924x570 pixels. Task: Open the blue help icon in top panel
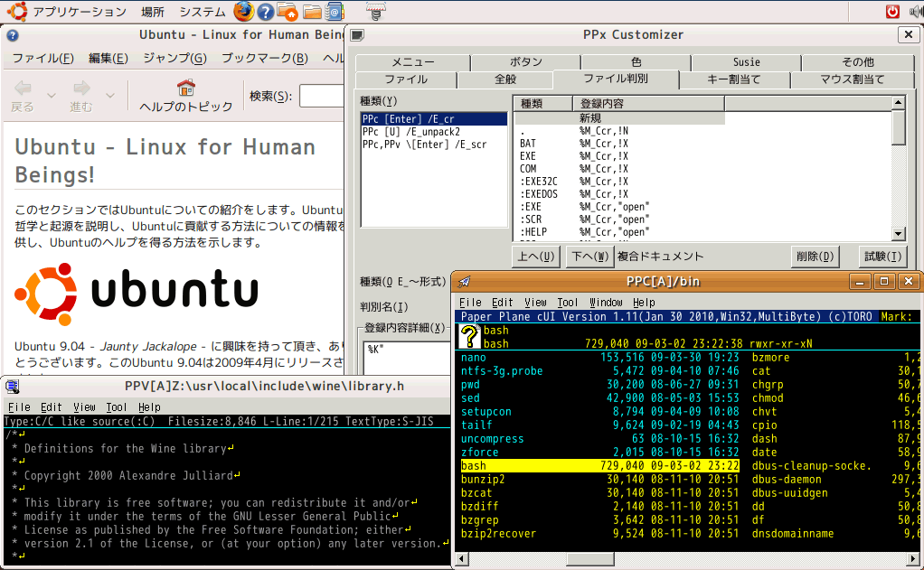tap(266, 12)
